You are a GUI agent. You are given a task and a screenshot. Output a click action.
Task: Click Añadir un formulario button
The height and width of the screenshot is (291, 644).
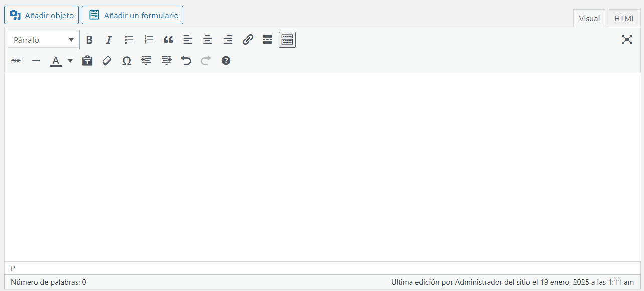point(133,15)
